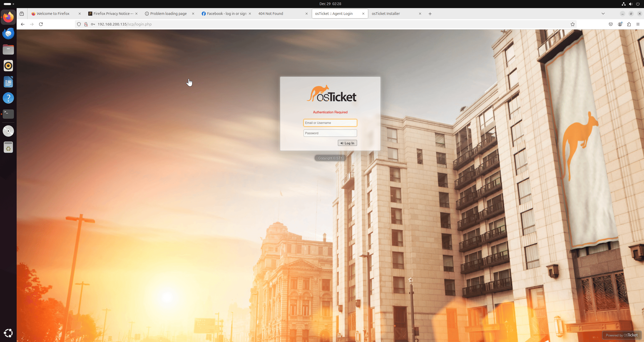Open Files manager from the dock
This screenshot has height=342, width=644.
[8, 50]
